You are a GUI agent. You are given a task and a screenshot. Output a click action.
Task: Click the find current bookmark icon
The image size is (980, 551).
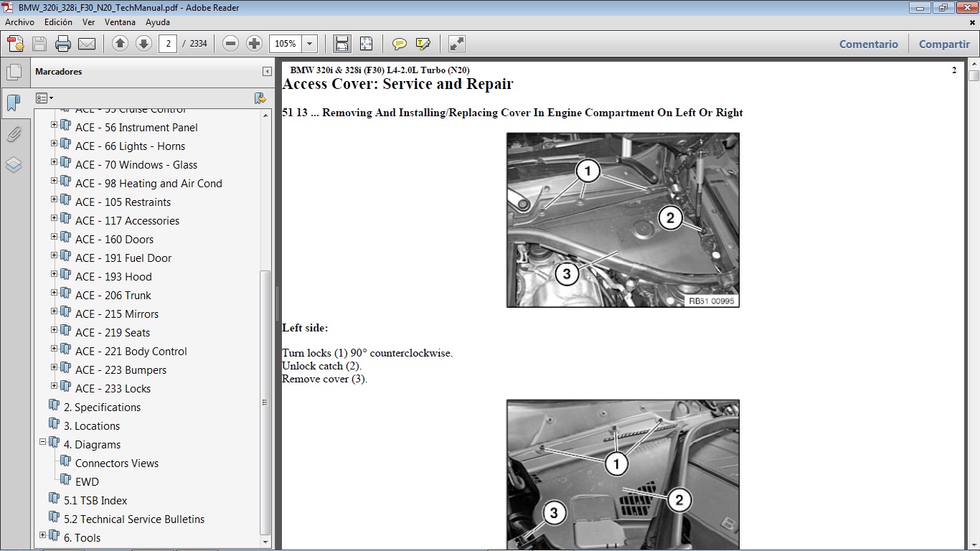(260, 98)
